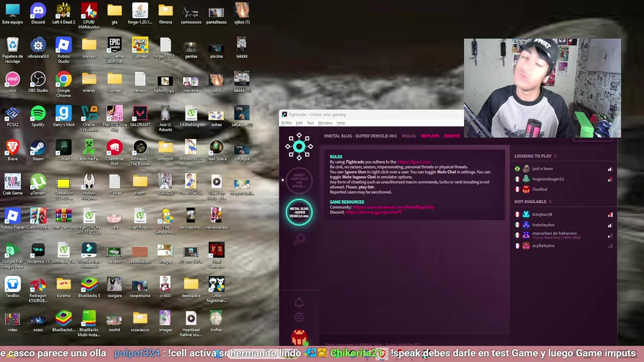Open Papelera de reciclaje
644x362 pixels.
(x=13, y=51)
